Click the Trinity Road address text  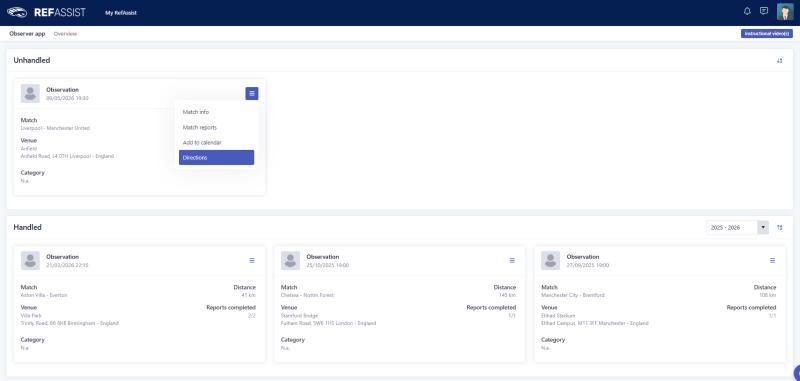(69, 323)
